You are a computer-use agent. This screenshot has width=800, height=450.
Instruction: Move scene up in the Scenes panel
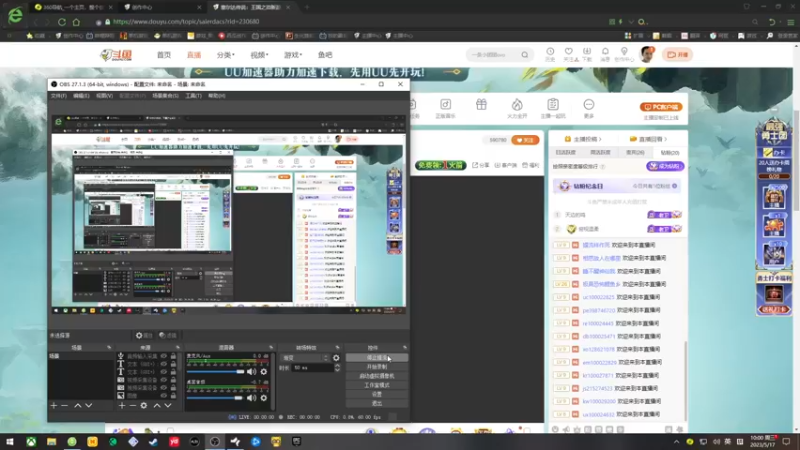click(x=78, y=406)
